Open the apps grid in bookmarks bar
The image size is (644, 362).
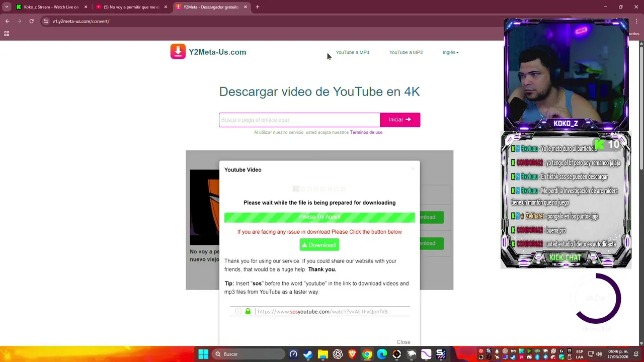[x=7, y=34]
